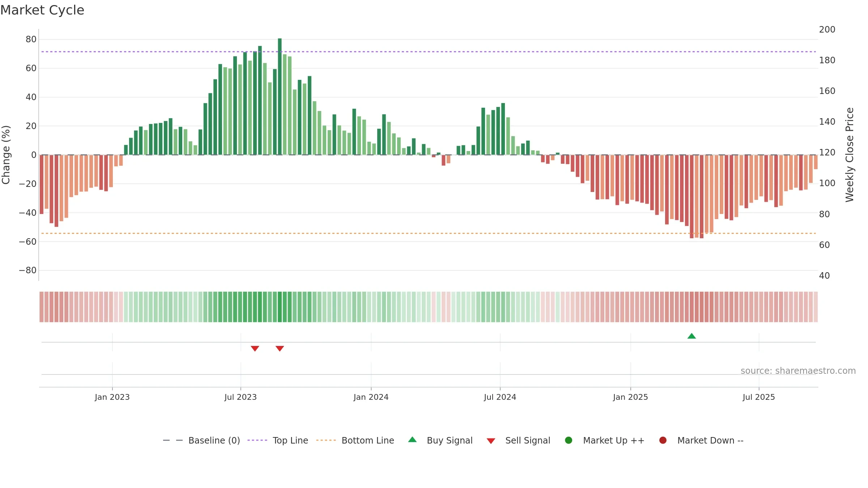
Task: Click the Sell Signal legend entry
Action: (518, 440)
